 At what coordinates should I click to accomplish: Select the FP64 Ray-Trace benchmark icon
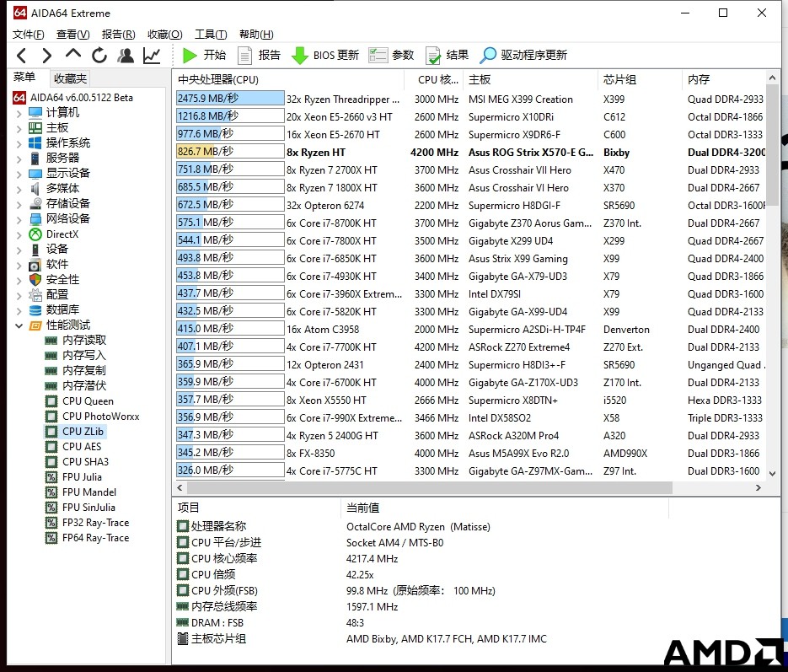51,538
